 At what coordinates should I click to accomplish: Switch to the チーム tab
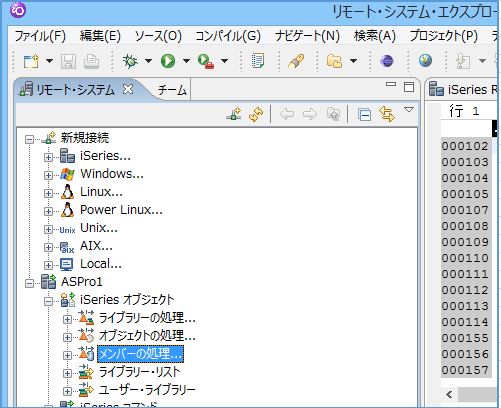coord(172,90)
